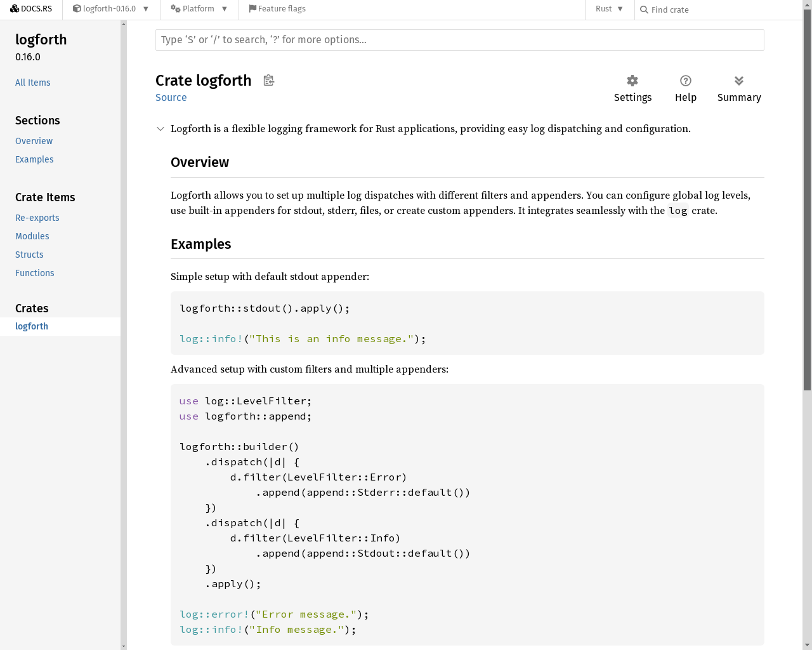The image size is (812, 650).
Task: Go to Re-exports in Crate Items
Action: [37, 218]
